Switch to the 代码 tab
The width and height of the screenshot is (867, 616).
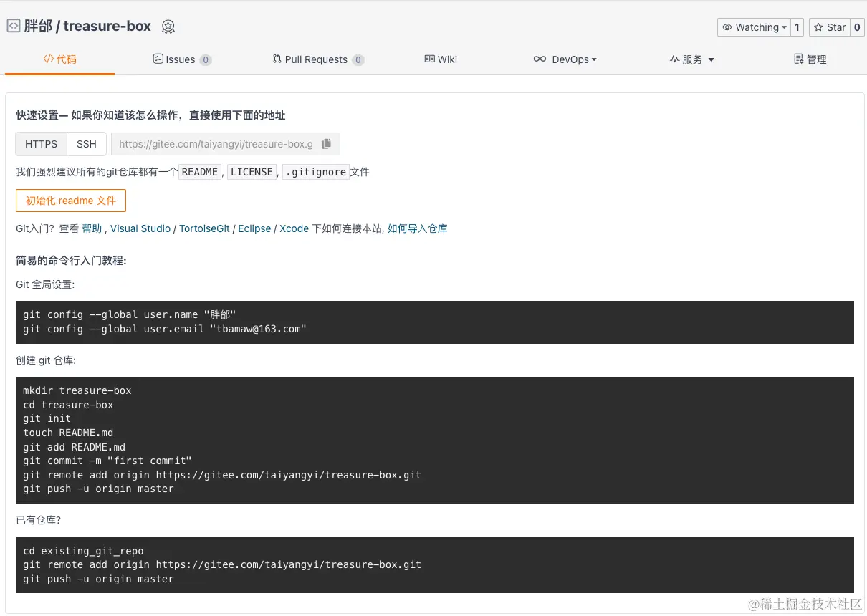click(x=60, y=59)
